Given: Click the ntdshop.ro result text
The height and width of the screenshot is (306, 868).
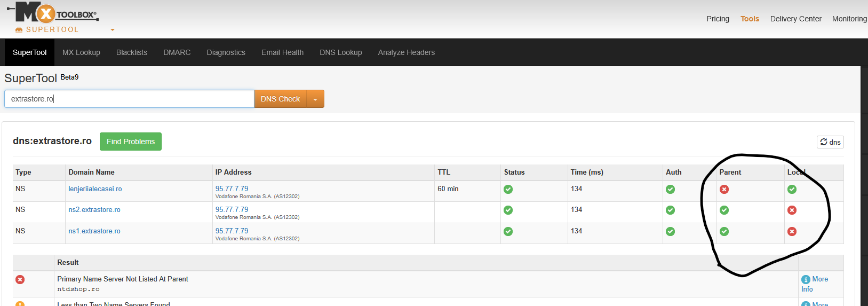Looking at the screenshot, I should pos(78,289).
